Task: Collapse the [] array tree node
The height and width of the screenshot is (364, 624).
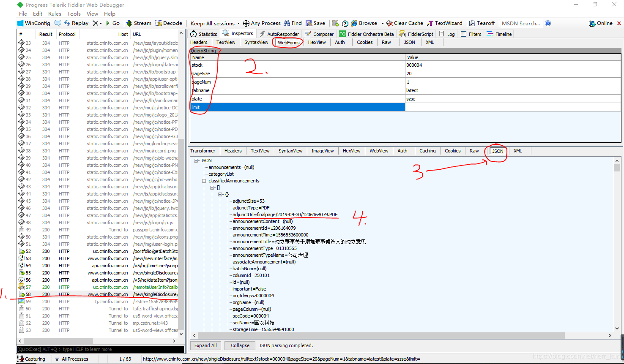Action: coord(212,187)
